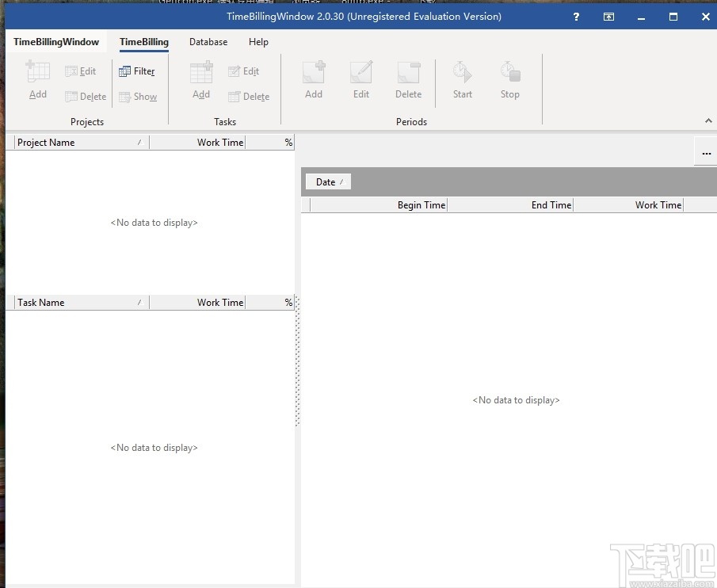Image resolution: width=717 pixels, height=588 pixels.
Task: Stop the period timer
Action: click(x=510, y=79)
